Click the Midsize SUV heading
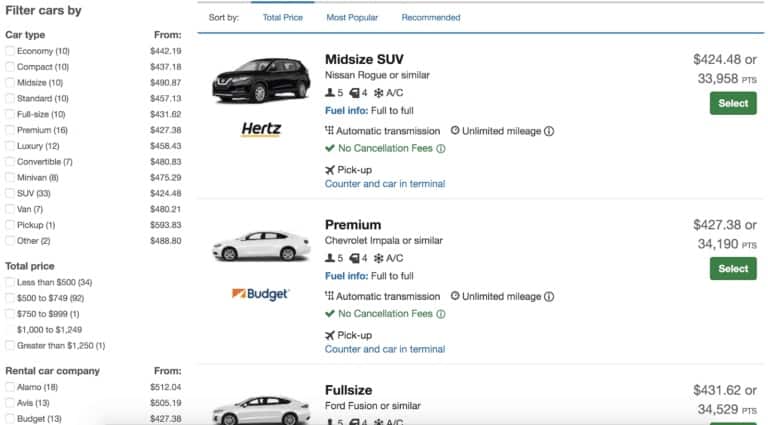Screen dimensions: 768x425 click(x=364, y=60)
